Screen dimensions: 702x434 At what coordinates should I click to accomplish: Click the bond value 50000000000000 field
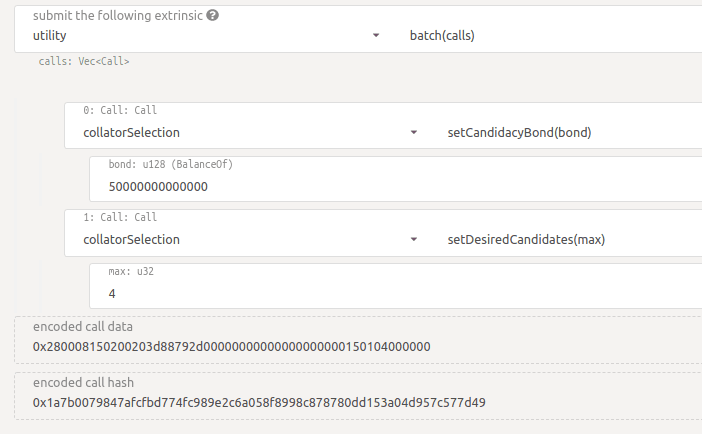tap(396, 179)
